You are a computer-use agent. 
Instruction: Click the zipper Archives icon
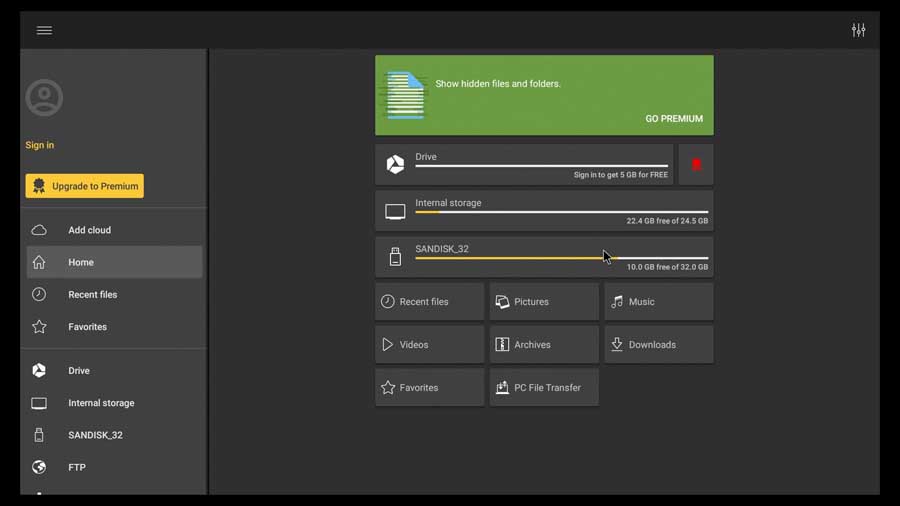502,345
